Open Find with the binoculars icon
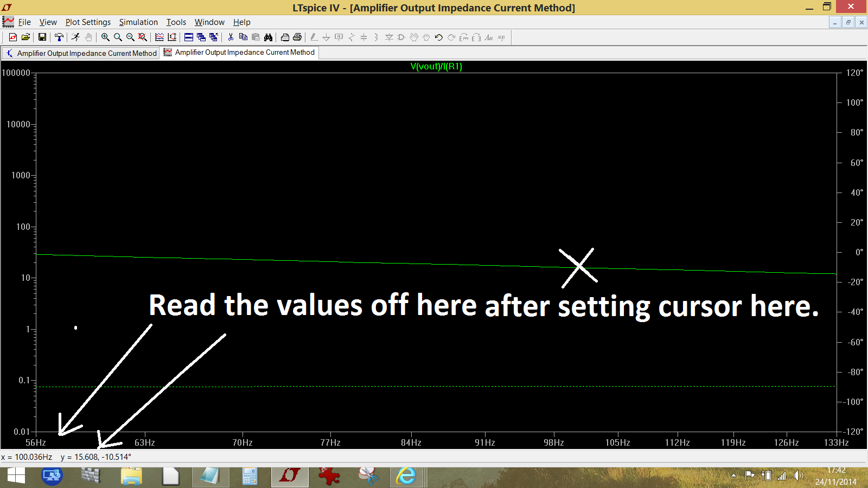 (268, 37)
